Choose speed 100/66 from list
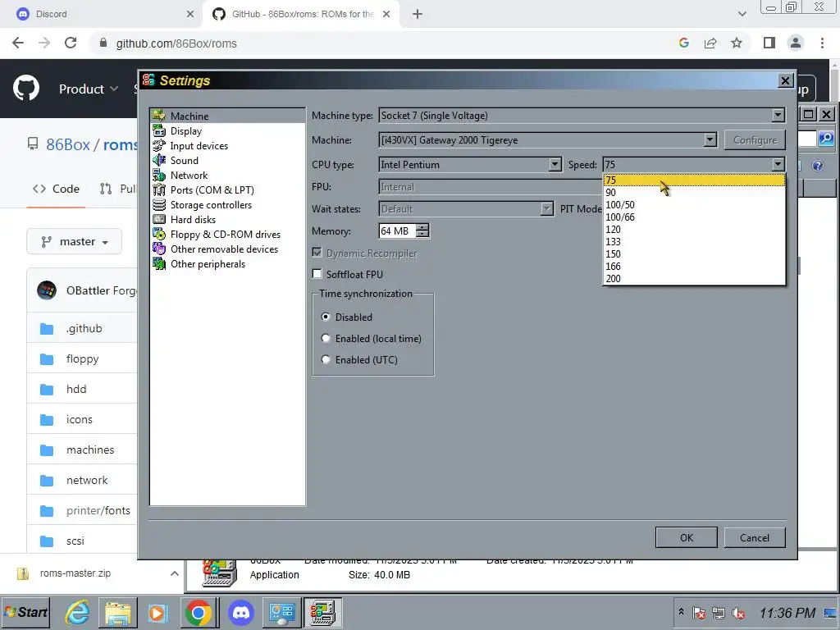The height and width of the screenshot is (630, 840). pyautogui.click(x=694, y=217)
